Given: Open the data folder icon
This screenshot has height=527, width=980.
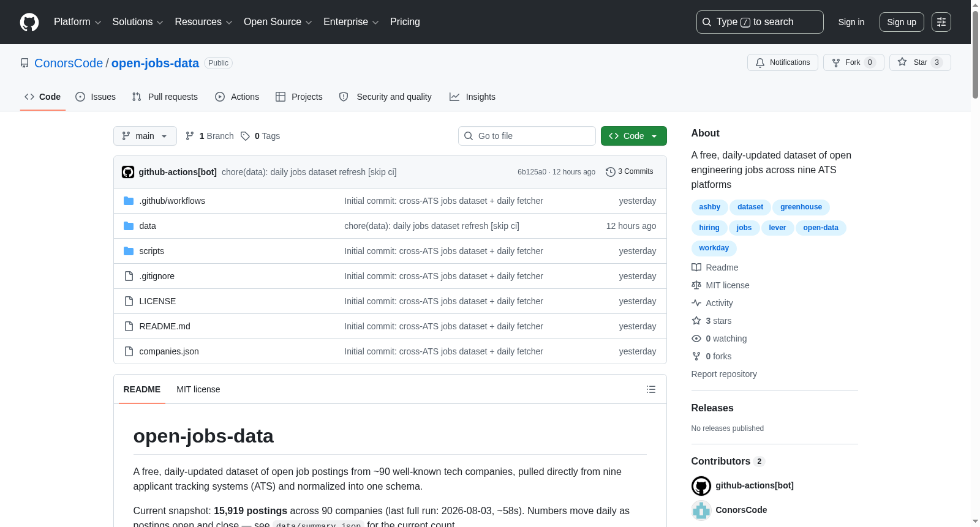Looking at the screenshot, I should click(129, 226).
